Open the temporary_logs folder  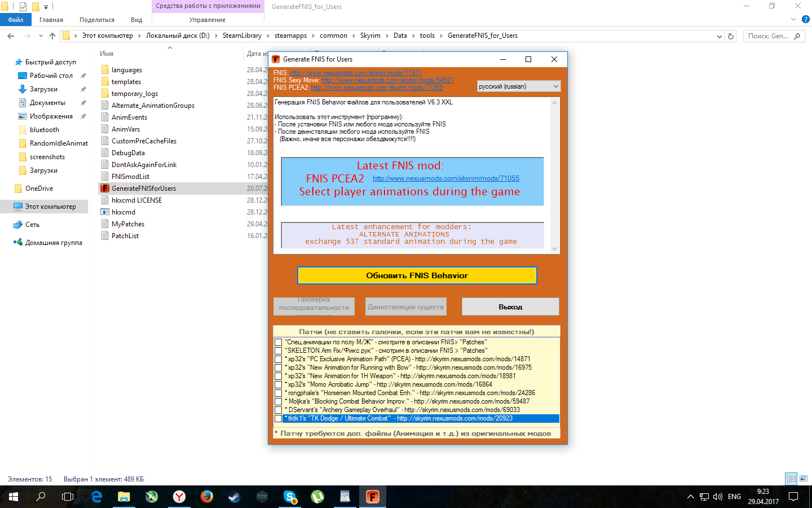pyautogui.click(x=135, y=94)
